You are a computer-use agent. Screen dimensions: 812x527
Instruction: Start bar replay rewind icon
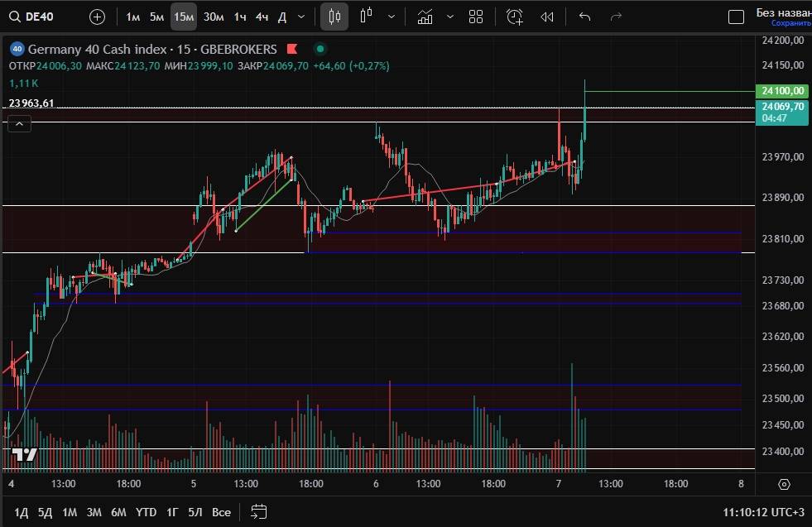(x=547, y=17)
